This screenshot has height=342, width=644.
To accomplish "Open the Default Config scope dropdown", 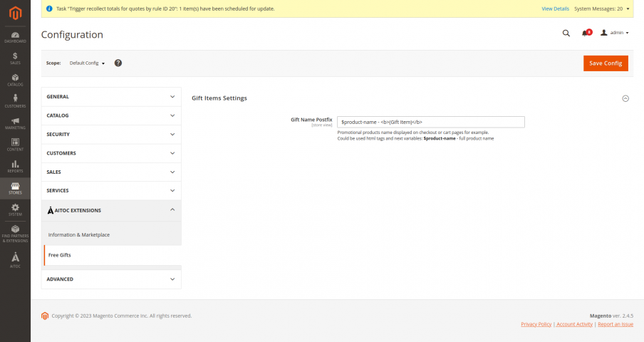I will [87, 63].
